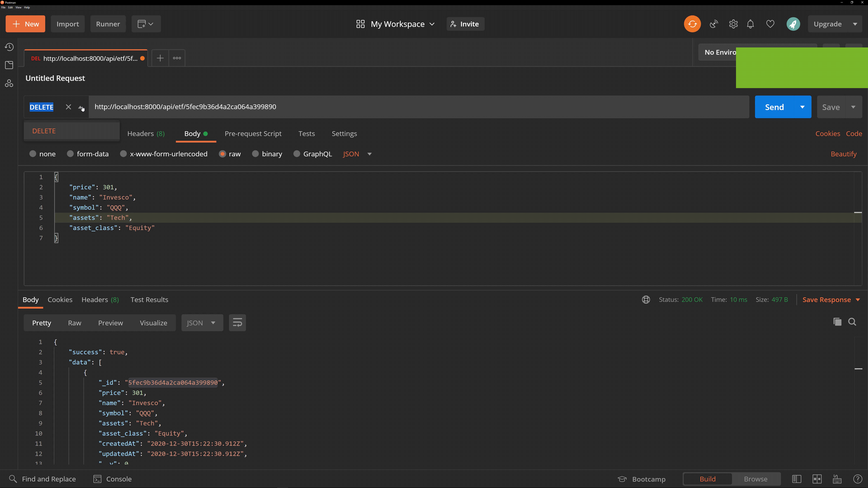The image size is (868, 488).
Task: Switch to Browse mode
Action: click(755, 479)
